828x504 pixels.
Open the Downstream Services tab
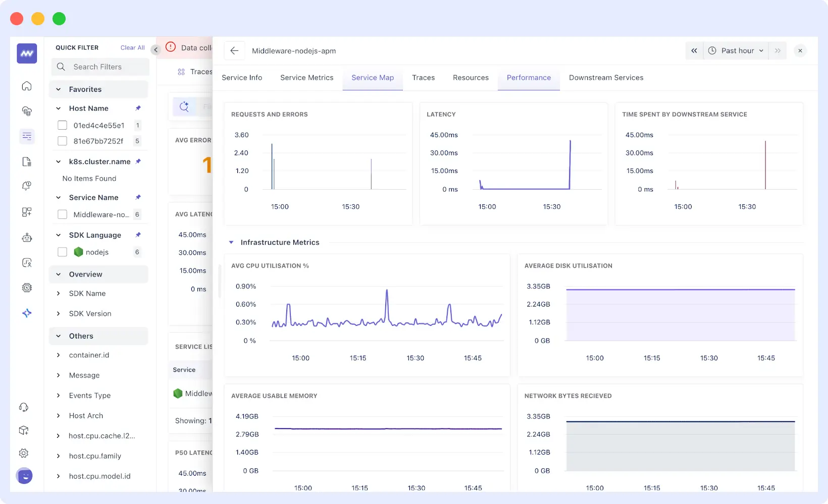point(606,77)
